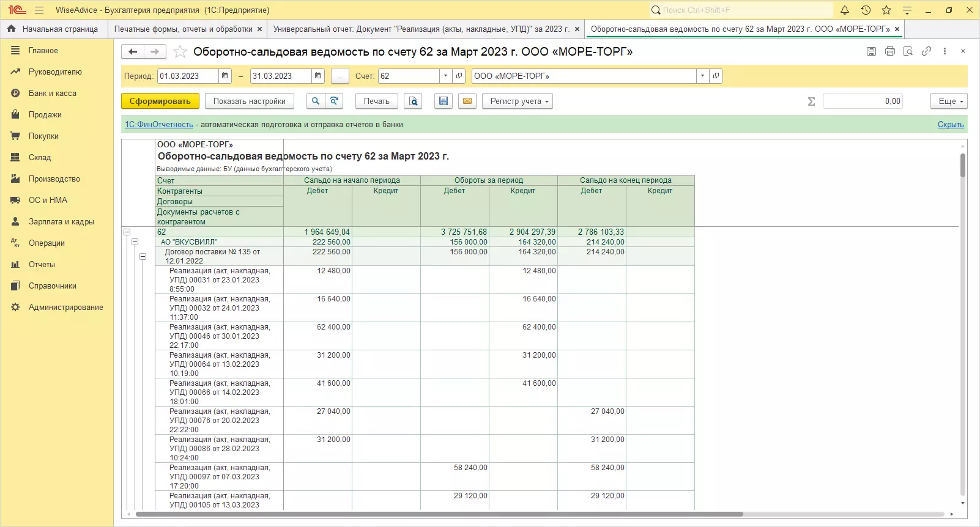
Task: Open history clock icon in title bar
Action: [x=866, y=10]
